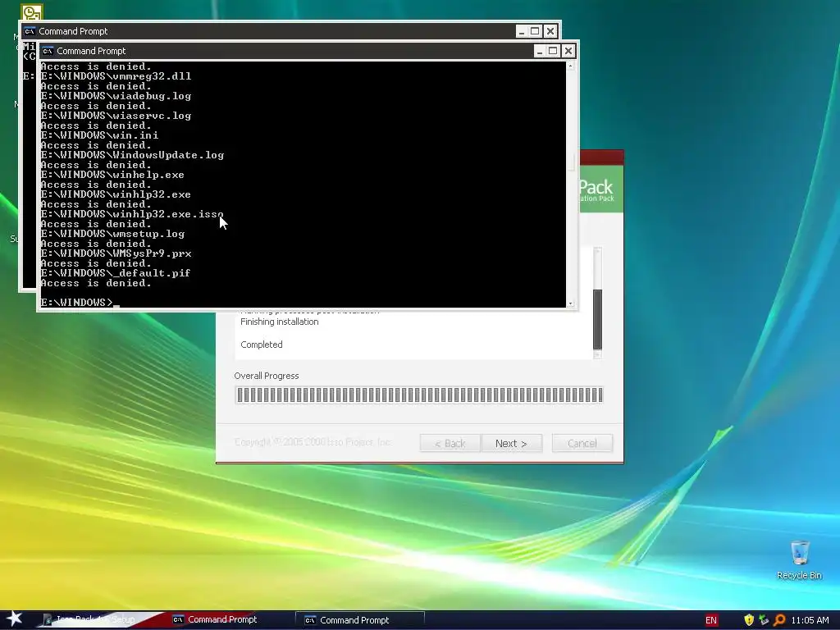Click the installer log scrollbar thumb
This screenshot has height=630, width=840.
pyautogui.click(x=598, y=319)
